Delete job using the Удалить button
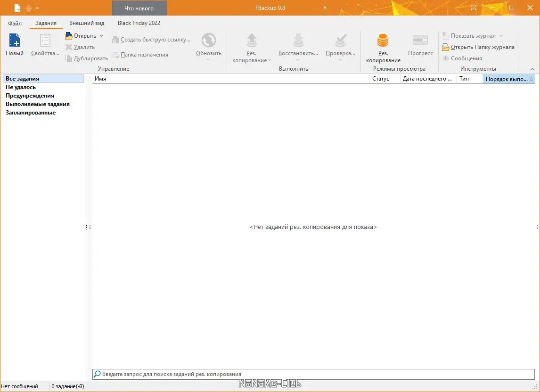The height and width of the screenshot is (392, 540). point(80,47)
